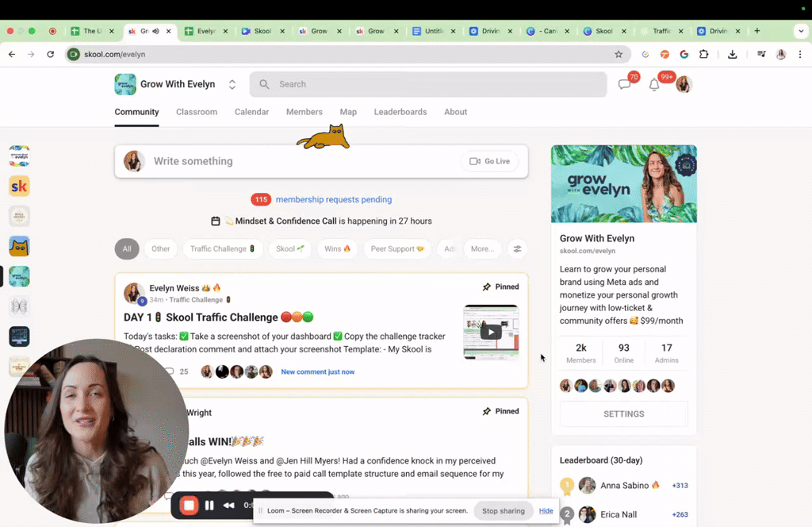Switch to the Untitled document browser tab
This screenshot has height=527, width=812.
434,31
